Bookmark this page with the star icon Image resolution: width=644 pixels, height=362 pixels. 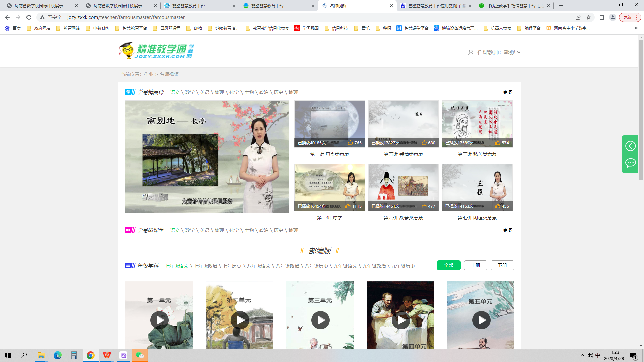coord(589,17)
